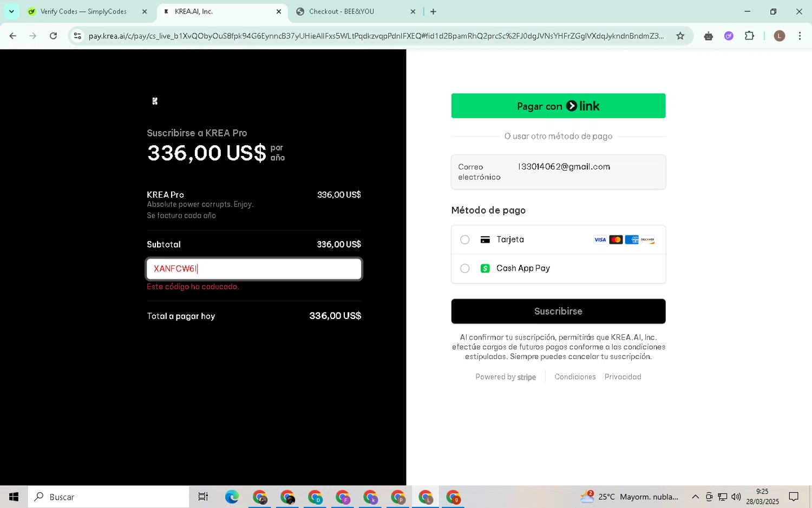
Task: Click the KREA logo icon
Action: coord(155,101)
